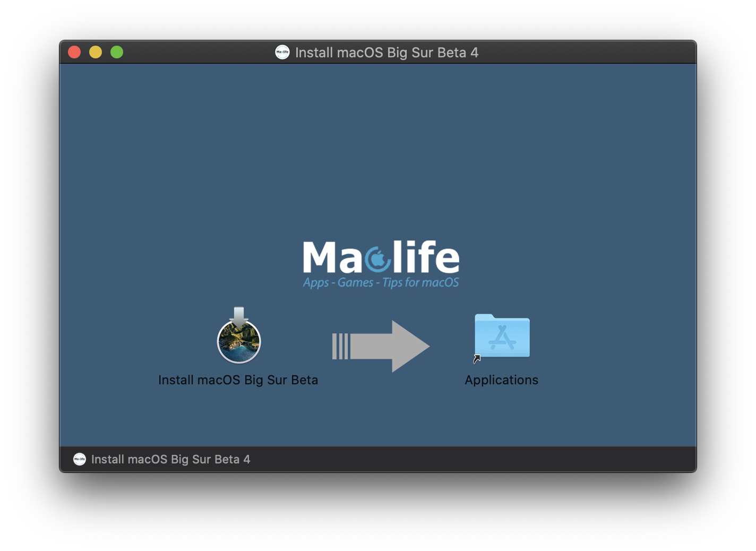The image size is (756, 551).
Task: Click the gray download arrow atop installer icon
Action: [x=239, y=316]
